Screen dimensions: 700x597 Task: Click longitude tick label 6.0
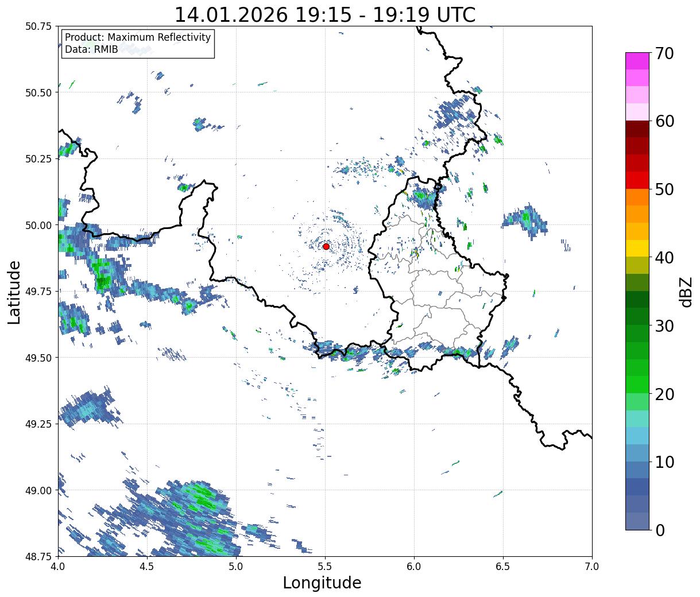click(414, 567)
